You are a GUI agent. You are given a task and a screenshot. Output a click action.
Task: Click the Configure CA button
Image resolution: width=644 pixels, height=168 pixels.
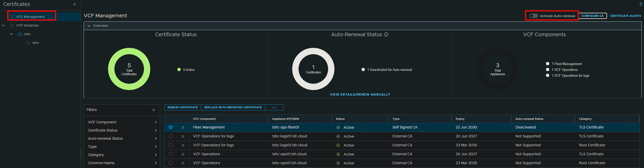[x=592, y=16]
